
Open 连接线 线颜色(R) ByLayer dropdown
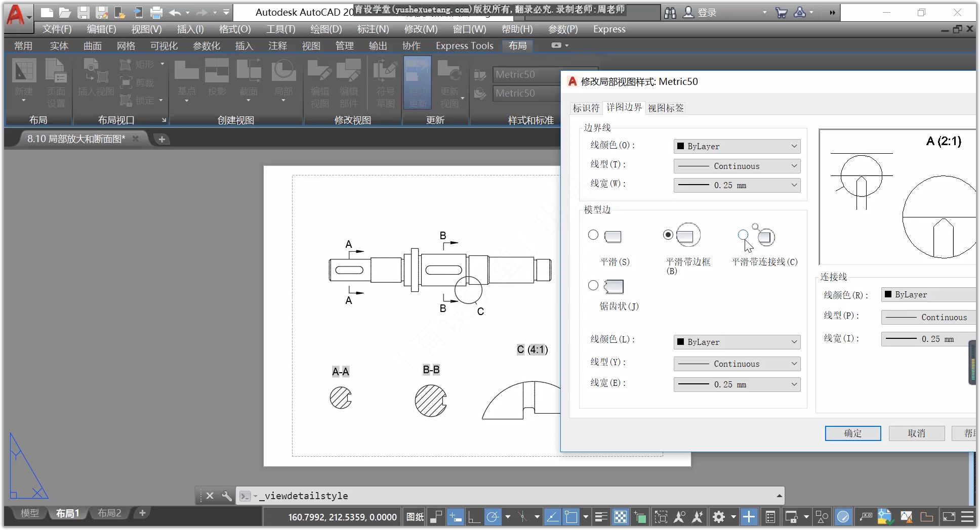(928, 294)
